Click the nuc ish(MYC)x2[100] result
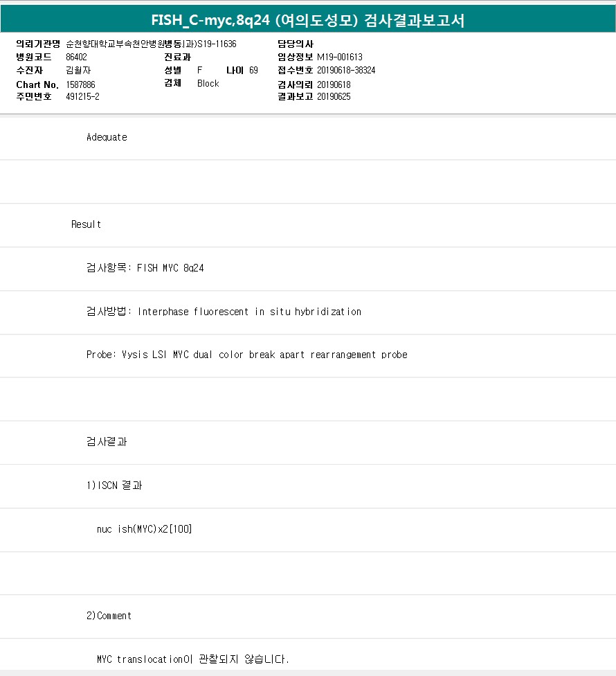The height and width of the screenshot is (676, 616). click(144, 529)
